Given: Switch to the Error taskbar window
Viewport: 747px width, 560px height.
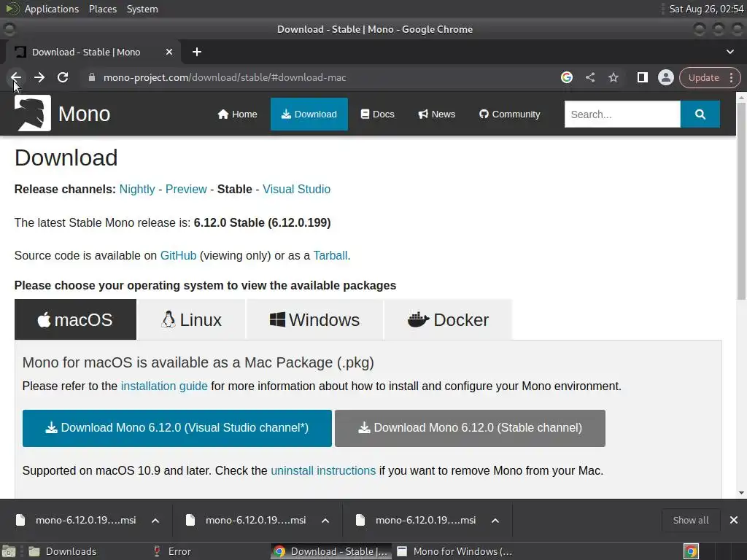Looking at the screenshot, I should tap(172, 551).
